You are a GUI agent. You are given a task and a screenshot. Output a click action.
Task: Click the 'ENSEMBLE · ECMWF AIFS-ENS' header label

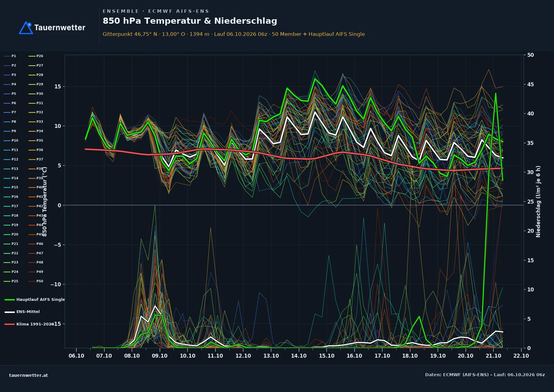coord(156,11)
